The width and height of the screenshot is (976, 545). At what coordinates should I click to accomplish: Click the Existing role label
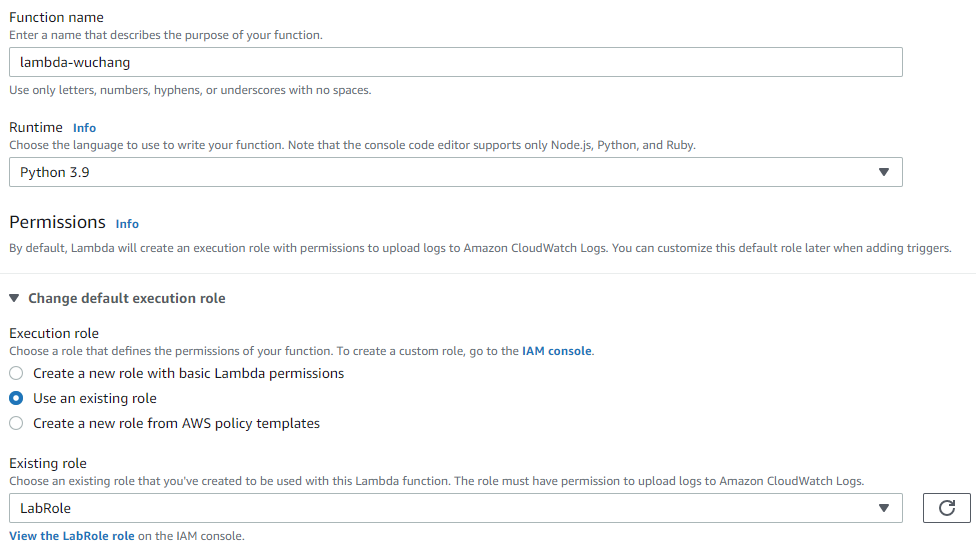[48, 463]
